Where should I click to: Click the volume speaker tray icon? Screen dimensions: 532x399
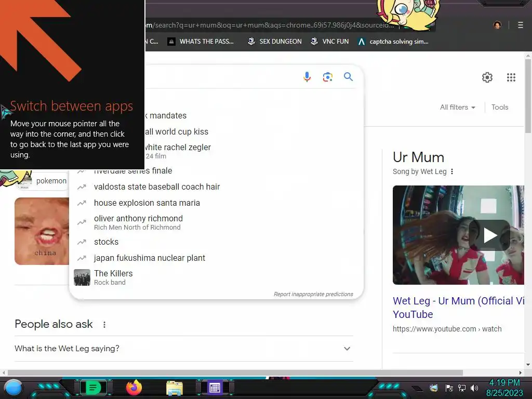pyautogui.click(x=474, y=388)
